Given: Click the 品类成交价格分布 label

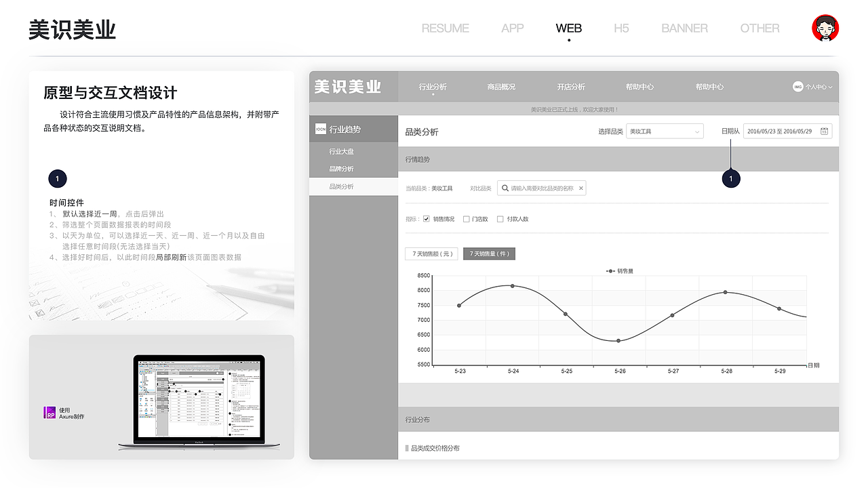Looking at the screenshot, I should coord(435,448).
